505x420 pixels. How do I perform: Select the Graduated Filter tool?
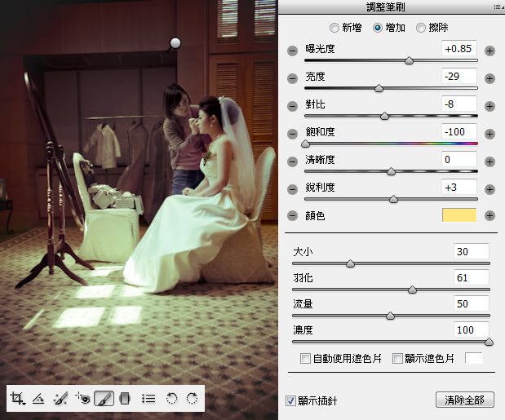click(125, 399)
